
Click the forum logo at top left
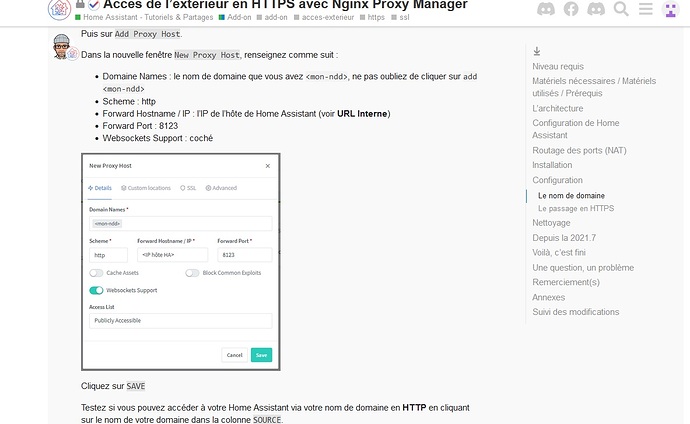(59, 9)
